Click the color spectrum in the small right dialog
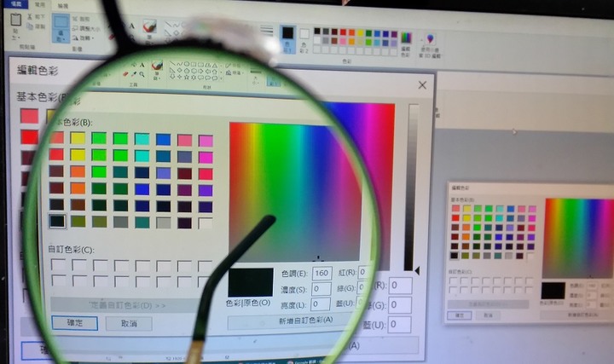 coord(579,238)
